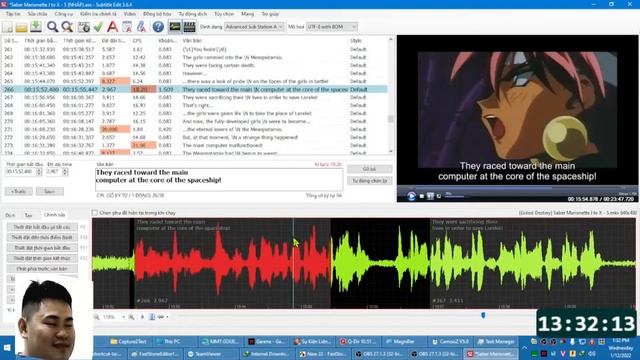This screenshot has width=640, height=360.
Task: Open the Tập tin menu
Action: pyautogui.click(x=13, y=14)
